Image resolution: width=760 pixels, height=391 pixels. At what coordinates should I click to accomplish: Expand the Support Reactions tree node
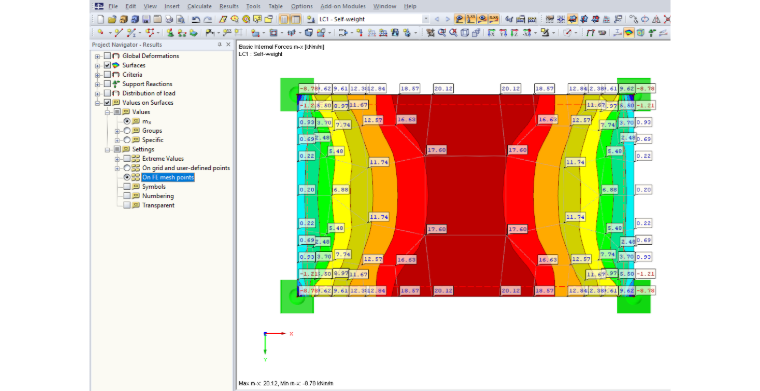click(x=98, y=84)
